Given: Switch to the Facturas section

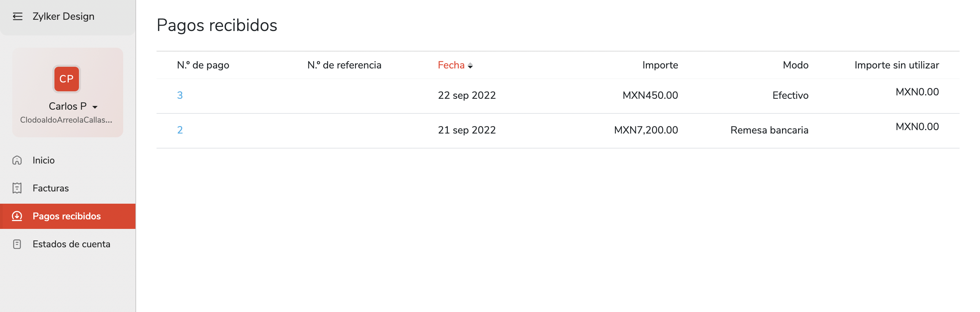Looking at the screenshot, I should 50,188.
